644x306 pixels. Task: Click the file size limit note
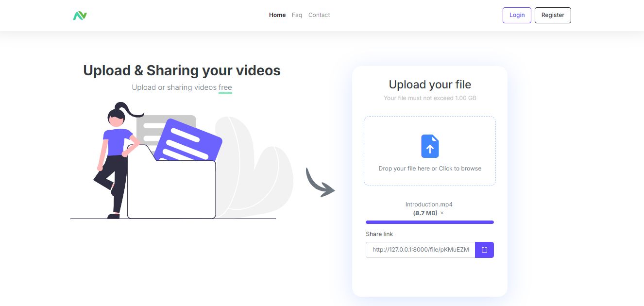click(430, 98)
